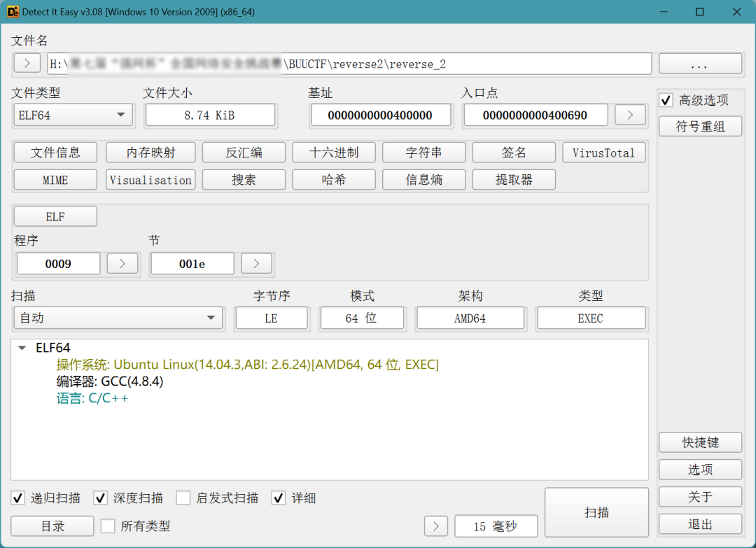Open the 选项 options dialog
The height and width of the screenshot is (548, 756).
tap(700, 470)
